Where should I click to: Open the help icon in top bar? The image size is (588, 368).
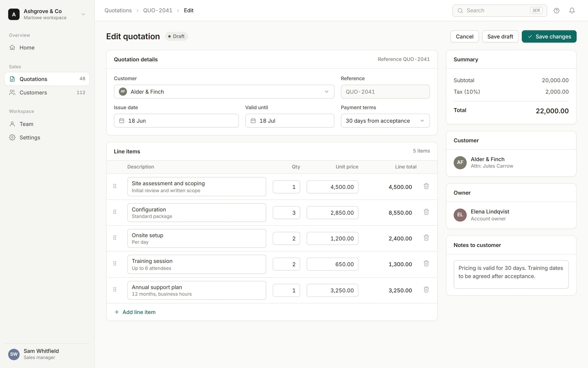tap(556, 11)
